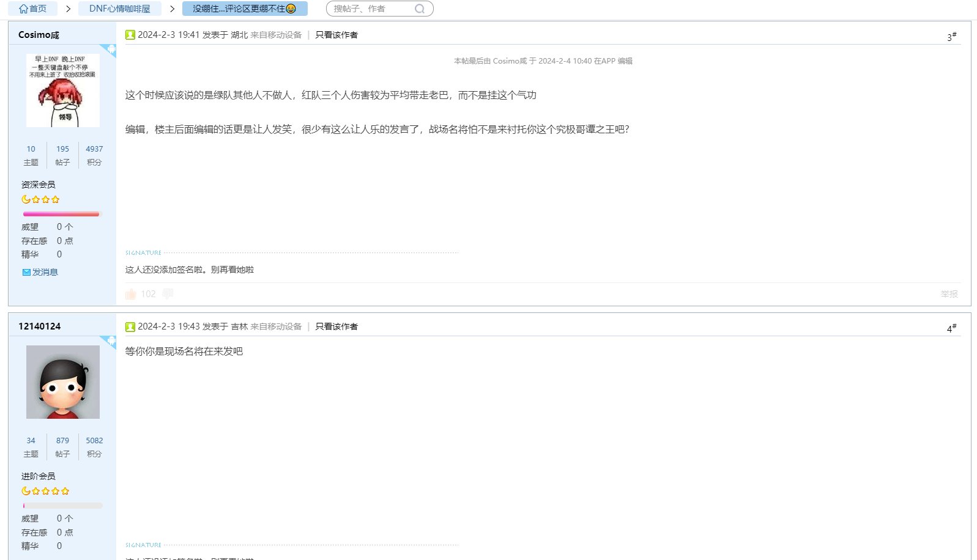Image resolution: width=977 pixels, height=560 pixels.
Task: Click the green user icon on post 4
Action: coord(130,326)
